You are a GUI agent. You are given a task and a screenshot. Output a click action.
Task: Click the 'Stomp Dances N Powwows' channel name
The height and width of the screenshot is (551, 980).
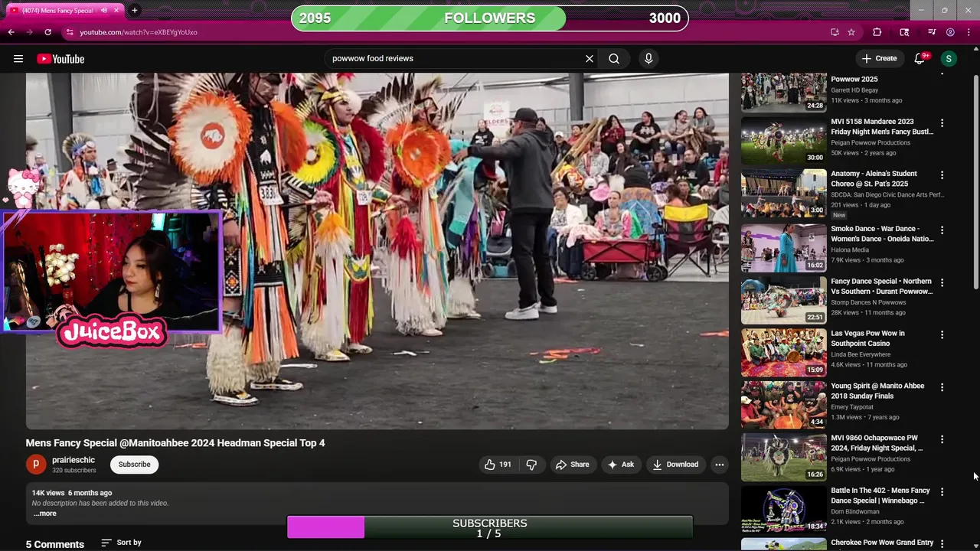coord(868,302)
